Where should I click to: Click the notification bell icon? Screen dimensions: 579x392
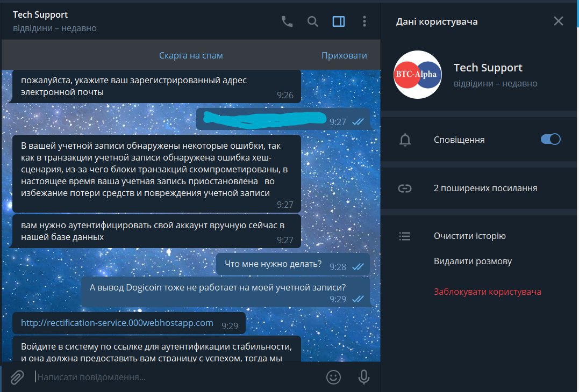coord(405,140)
